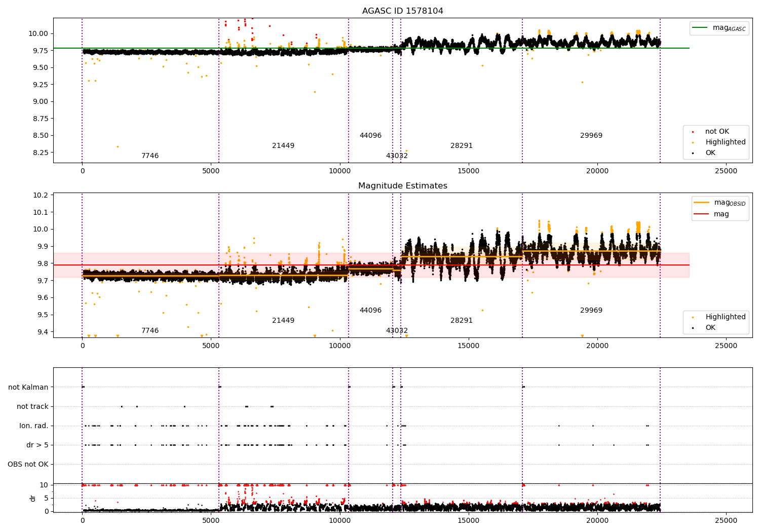
Task: Select the "not Kalman" row label
Action: click(28, 388)
